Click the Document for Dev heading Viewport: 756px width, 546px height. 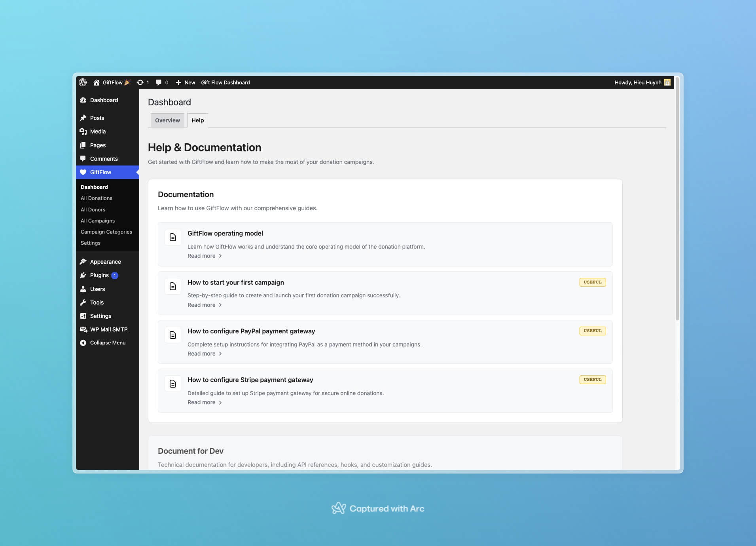pos(191,451)
